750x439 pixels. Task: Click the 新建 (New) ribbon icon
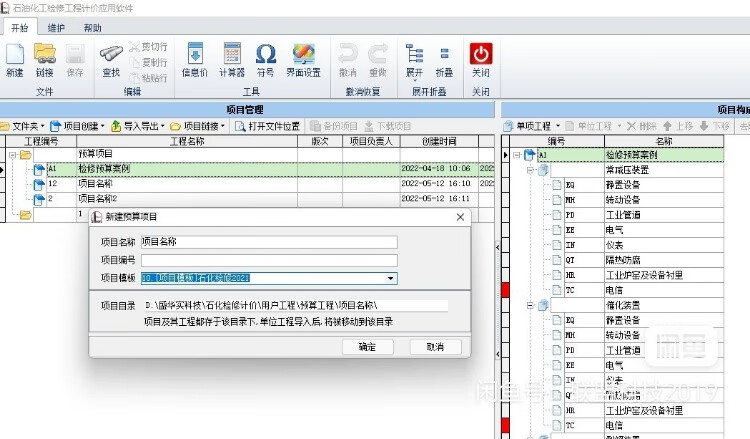click(x=14, y=58)
